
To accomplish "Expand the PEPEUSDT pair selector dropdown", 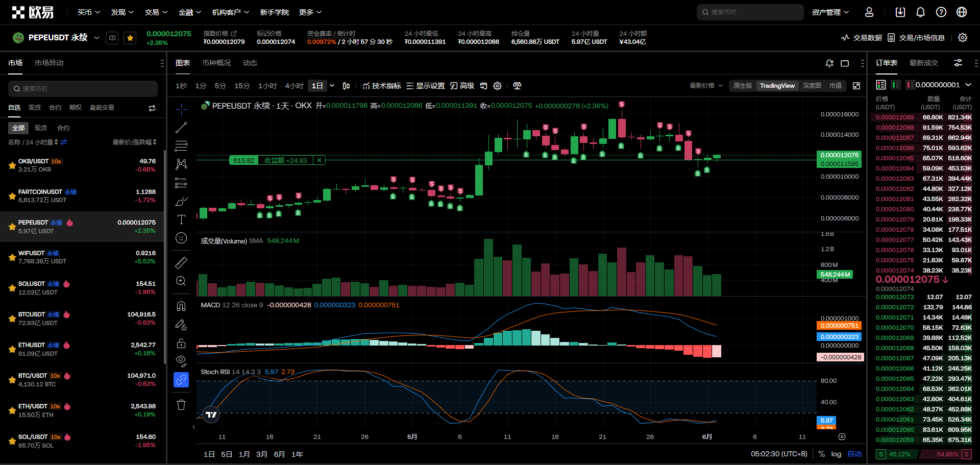I will pyautogui.click(x=96, y=38).
